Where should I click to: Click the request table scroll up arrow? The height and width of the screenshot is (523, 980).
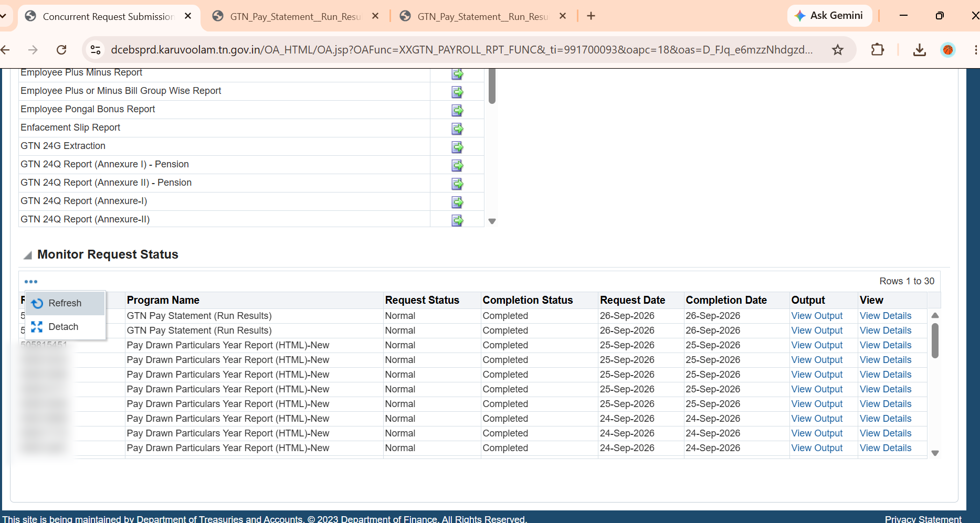pyautogui.click(x=935, y=315)
